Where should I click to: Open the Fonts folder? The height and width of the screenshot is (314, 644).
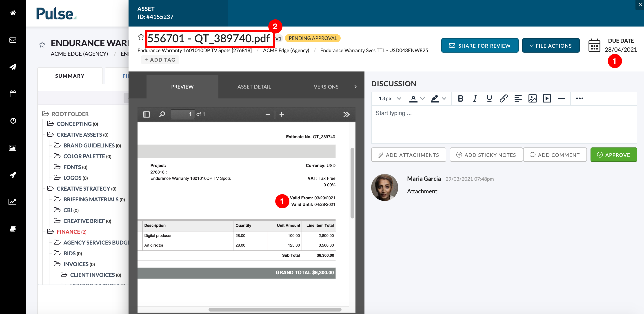(71, 167)
